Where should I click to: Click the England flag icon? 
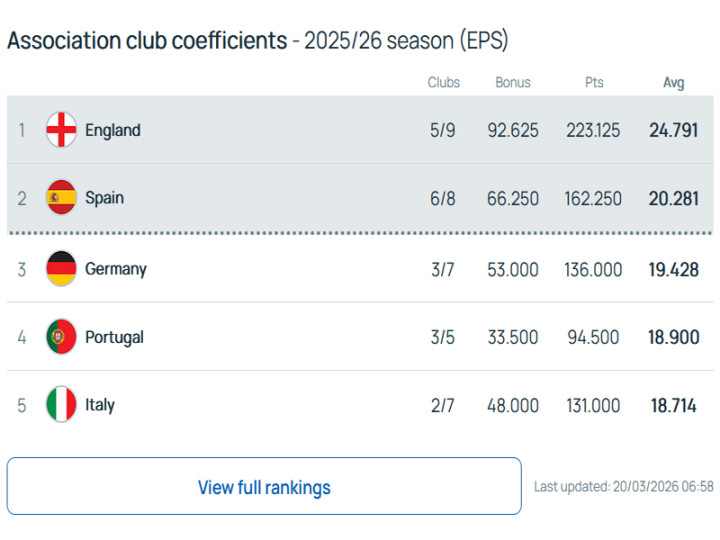(61, 130)
